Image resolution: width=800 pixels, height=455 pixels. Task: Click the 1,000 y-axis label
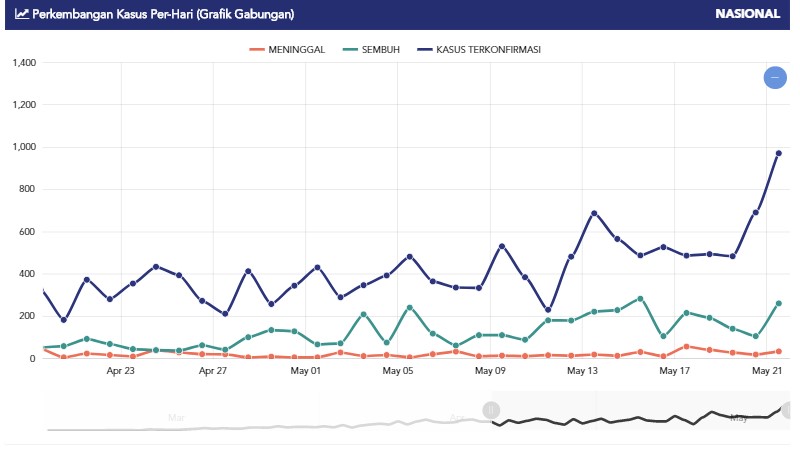tap(24, 147)
